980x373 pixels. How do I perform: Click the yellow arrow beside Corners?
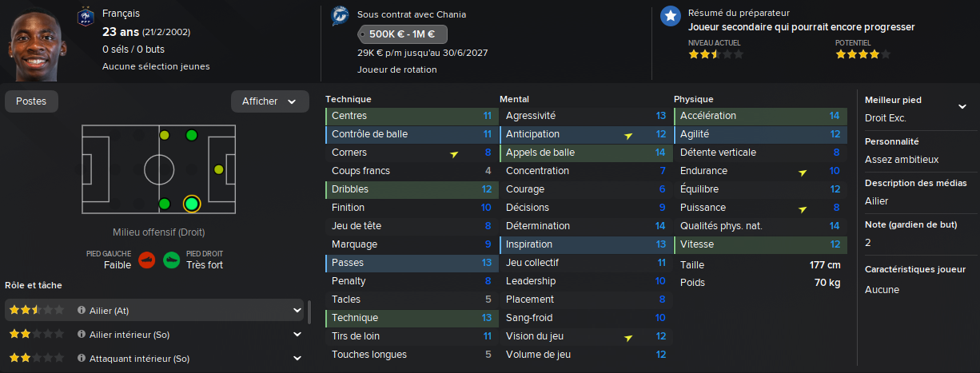coord(454,153)
